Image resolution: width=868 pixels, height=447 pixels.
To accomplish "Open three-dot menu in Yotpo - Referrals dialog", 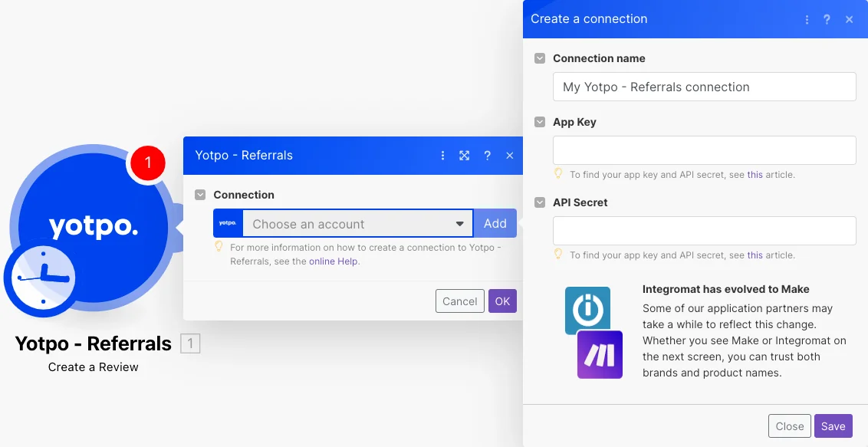I will pyautogui.click(x=442, y=156).
